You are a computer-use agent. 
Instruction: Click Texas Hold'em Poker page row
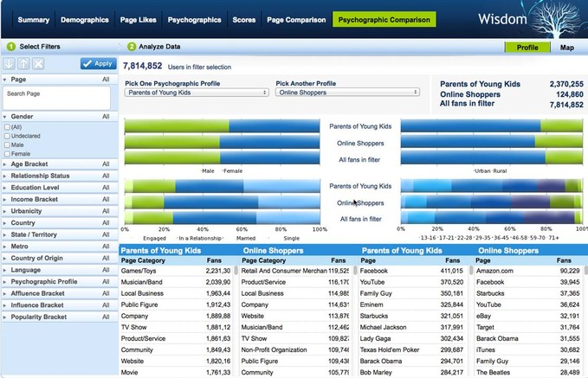click(411, 350)
